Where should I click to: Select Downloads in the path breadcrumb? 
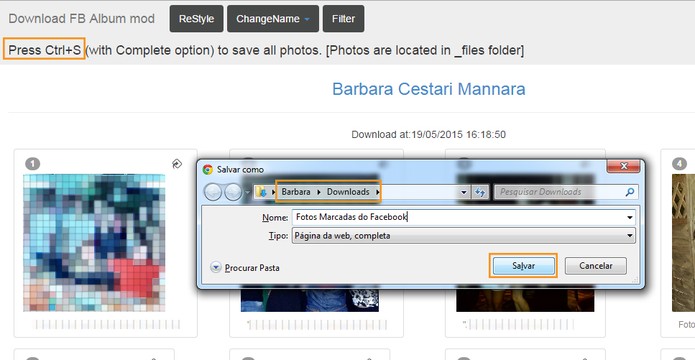(x=348, y=192)
